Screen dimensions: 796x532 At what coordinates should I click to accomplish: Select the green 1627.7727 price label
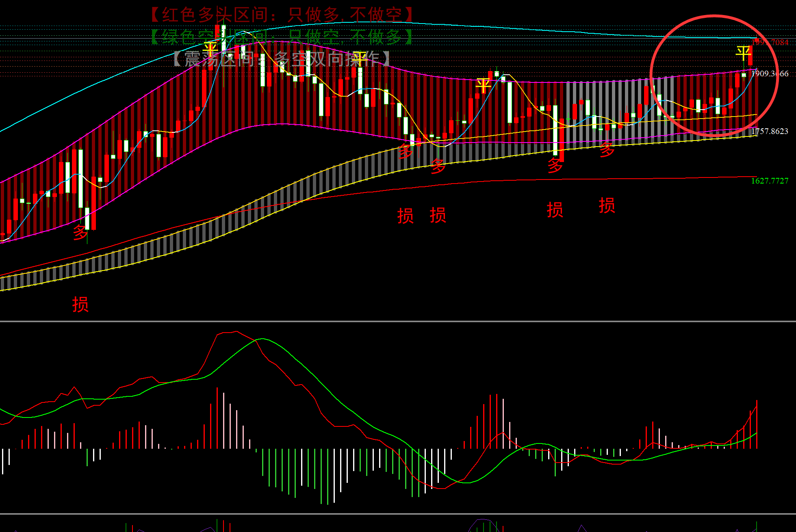pyautogui.click(x=770, y=181)
